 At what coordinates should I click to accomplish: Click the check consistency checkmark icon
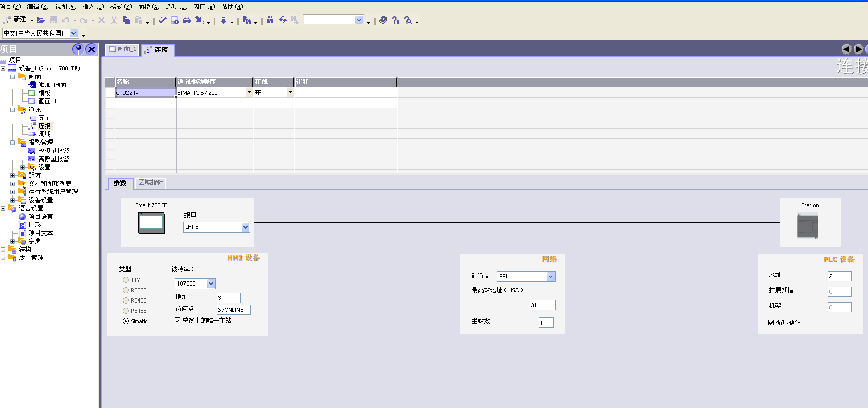tap(162, 20)
